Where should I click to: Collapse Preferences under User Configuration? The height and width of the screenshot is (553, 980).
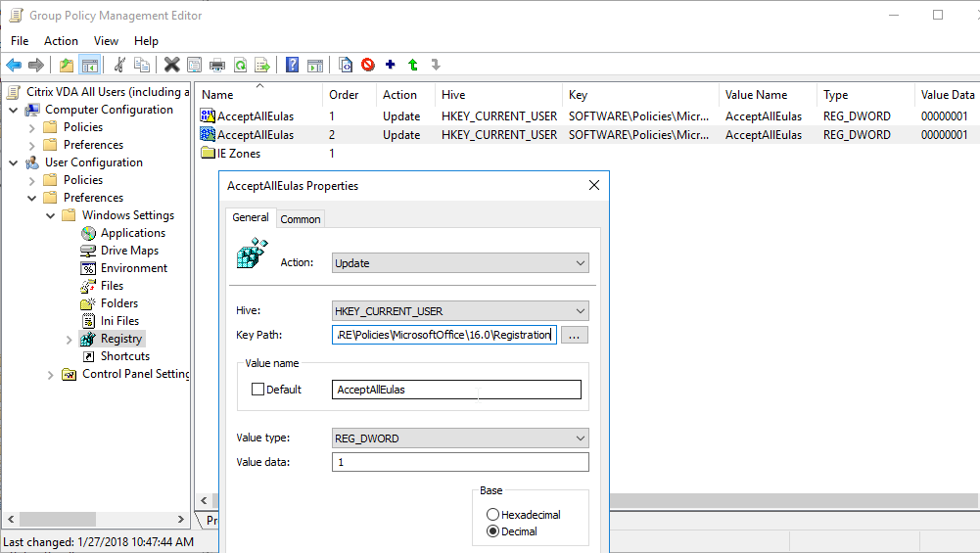coord(32,198)
